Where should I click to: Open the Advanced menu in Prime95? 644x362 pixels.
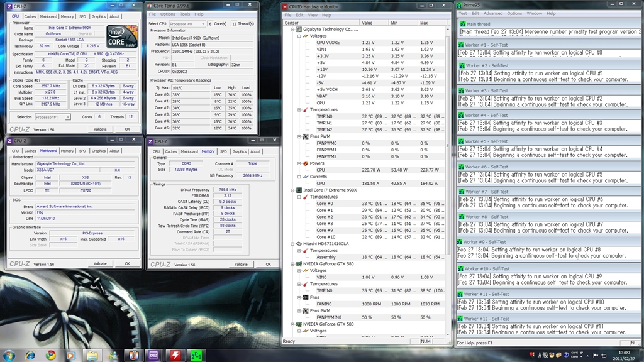click(x=492, y=13)
